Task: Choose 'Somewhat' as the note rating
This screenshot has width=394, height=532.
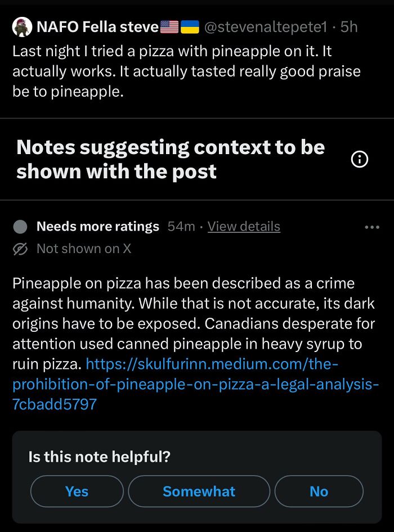Action: [199, 491]
